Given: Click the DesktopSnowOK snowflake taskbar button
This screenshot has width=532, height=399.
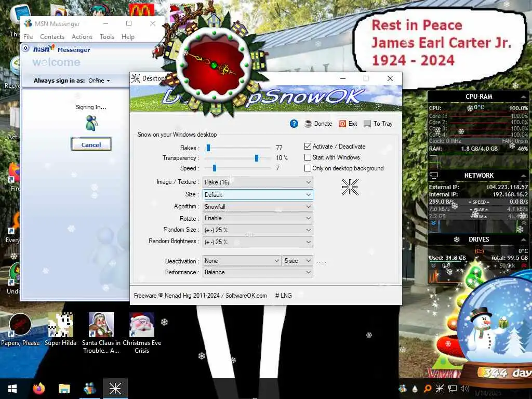Looking at the screenshot, I should 115,389.
